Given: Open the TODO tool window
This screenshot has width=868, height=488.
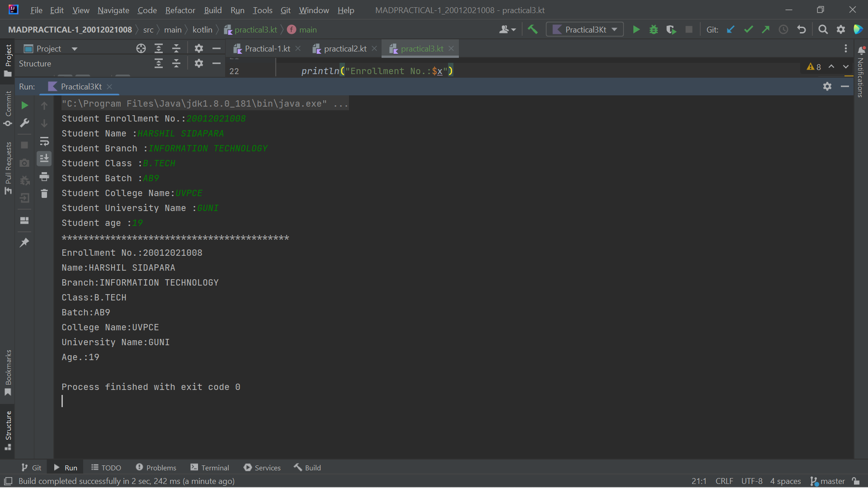Looking at the screenshot, I should [x=106, y=468].
